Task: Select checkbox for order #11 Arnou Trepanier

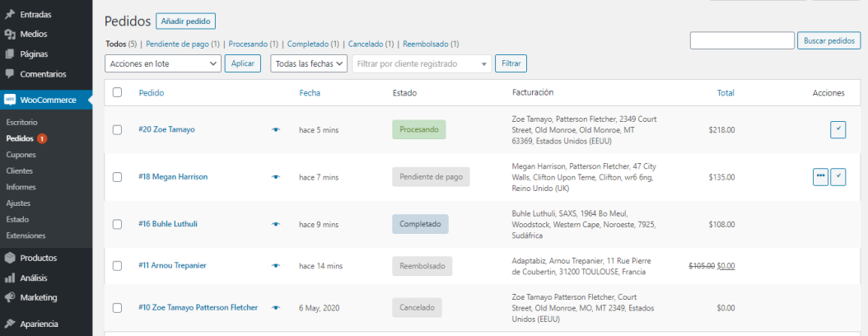Action: pyautogui.click(x=117, y=265)
